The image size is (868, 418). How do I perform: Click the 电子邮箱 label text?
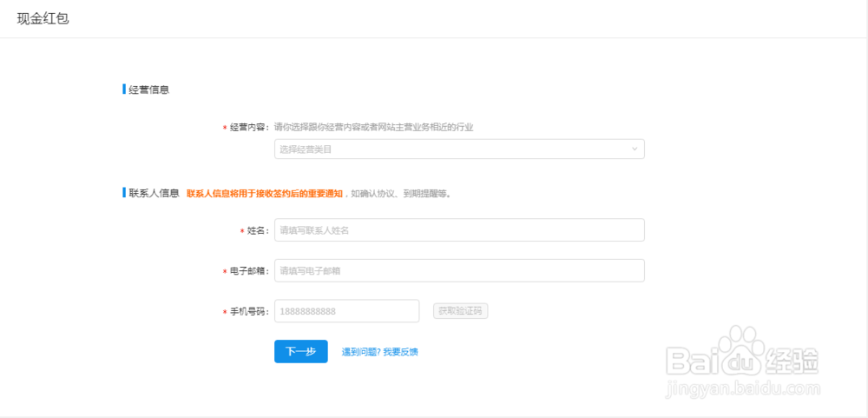click(x=249, y=271)
